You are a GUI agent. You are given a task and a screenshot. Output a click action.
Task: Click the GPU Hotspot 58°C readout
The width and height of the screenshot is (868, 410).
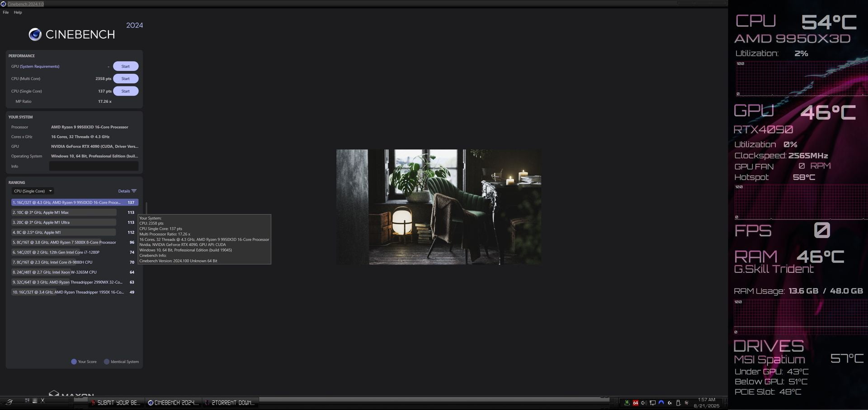pyautogui.click(x=804, y=177)
